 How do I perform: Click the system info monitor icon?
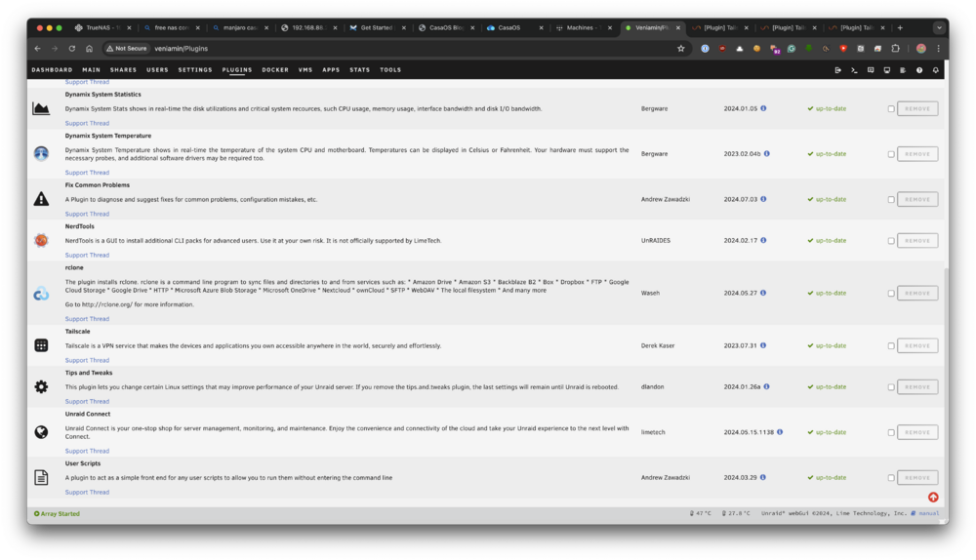click(886, 70)
